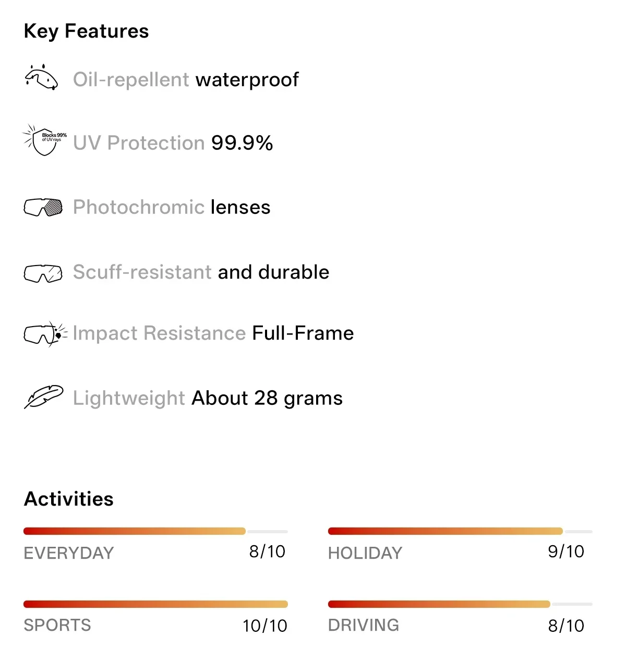Screen dimensions: 626x672
Task: Click the lightweight feather icon
Action: [x=44, y=398]
